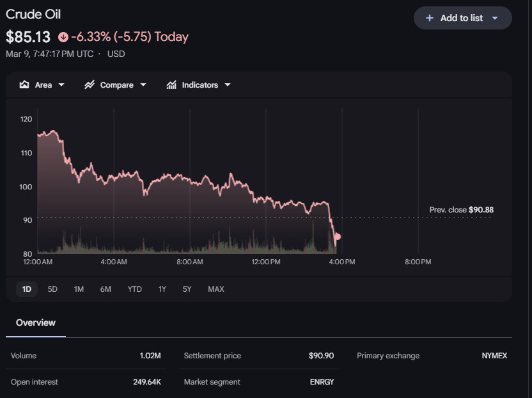This screenshot has height=398, width=532.
Task: Click the Area chart type icon
Action: (x=24, y=85)
